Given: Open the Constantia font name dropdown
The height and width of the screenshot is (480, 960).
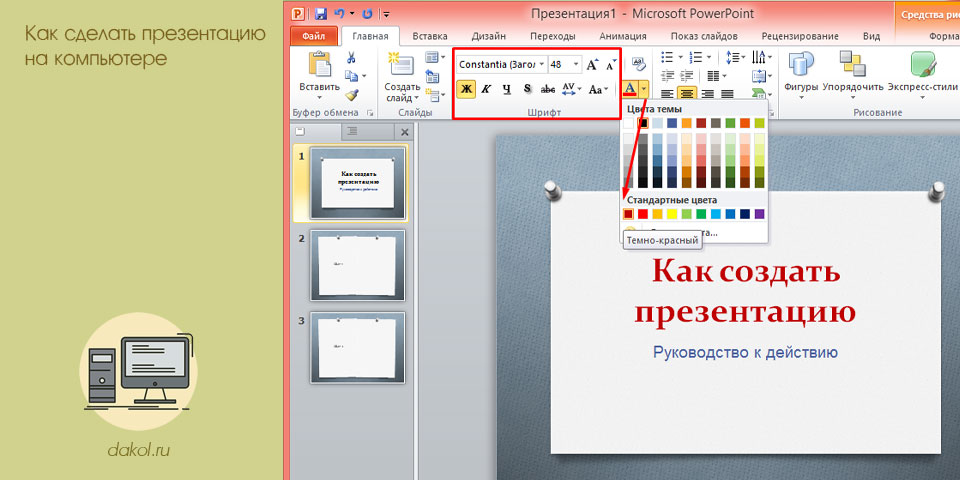Looking at the screenshot, I should pyautogui.click(x=541, y=64).
